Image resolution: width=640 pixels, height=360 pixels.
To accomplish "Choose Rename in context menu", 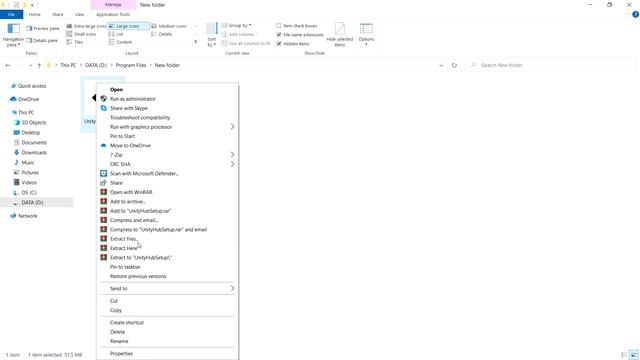I will click(167, 341).
